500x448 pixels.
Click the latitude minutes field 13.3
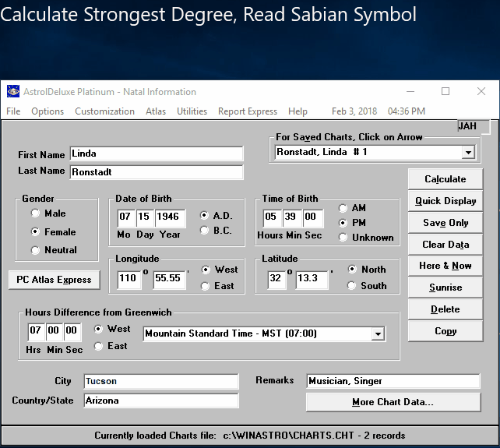point(312,279)
